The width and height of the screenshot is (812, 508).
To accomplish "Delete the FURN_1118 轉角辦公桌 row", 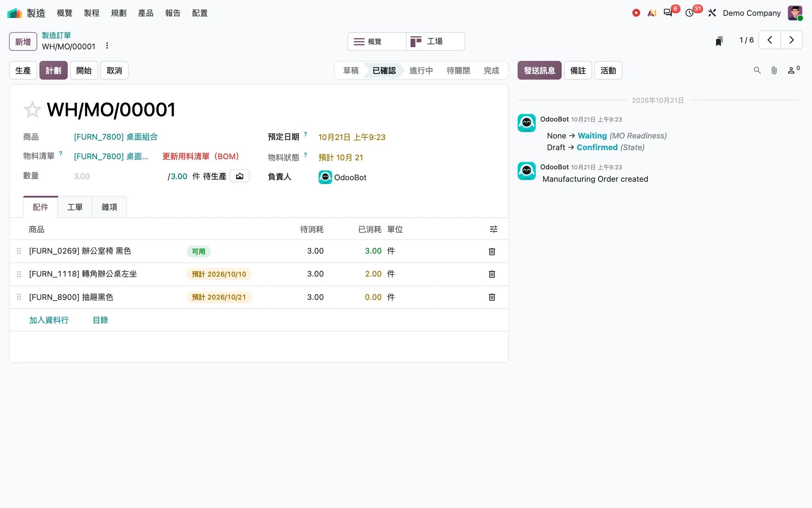I will click(x=492, y=274).
